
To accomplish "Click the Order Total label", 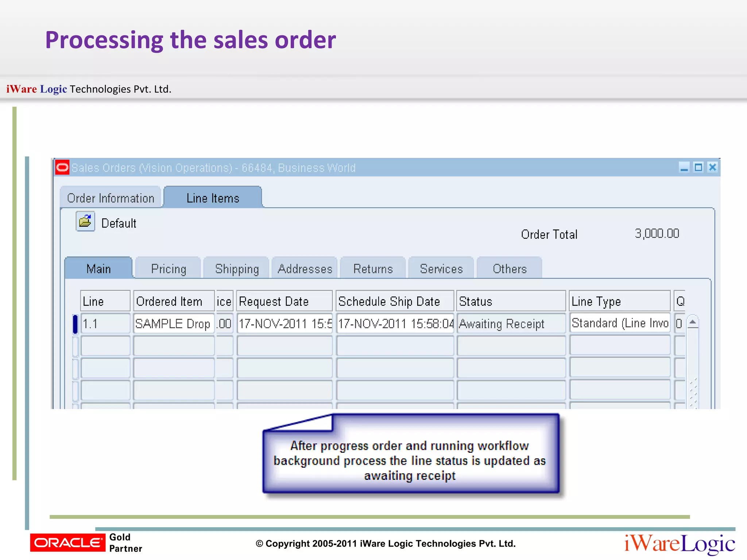I will pyautogui.click(x=549, y=234).
